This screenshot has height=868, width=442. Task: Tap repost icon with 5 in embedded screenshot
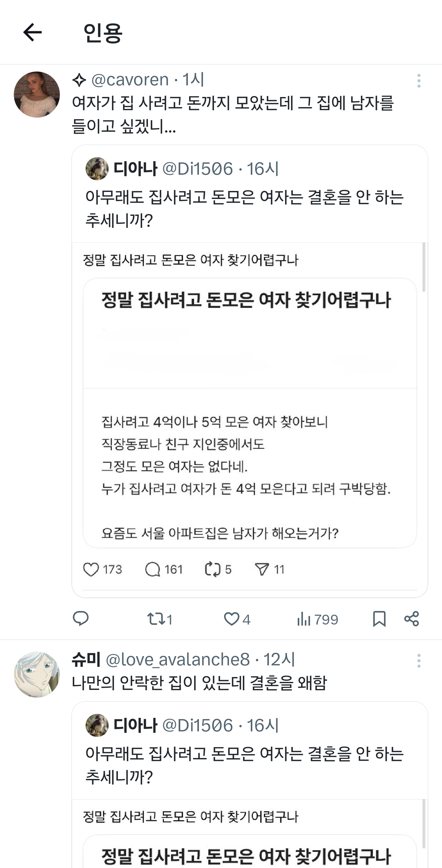coord(213,570)
